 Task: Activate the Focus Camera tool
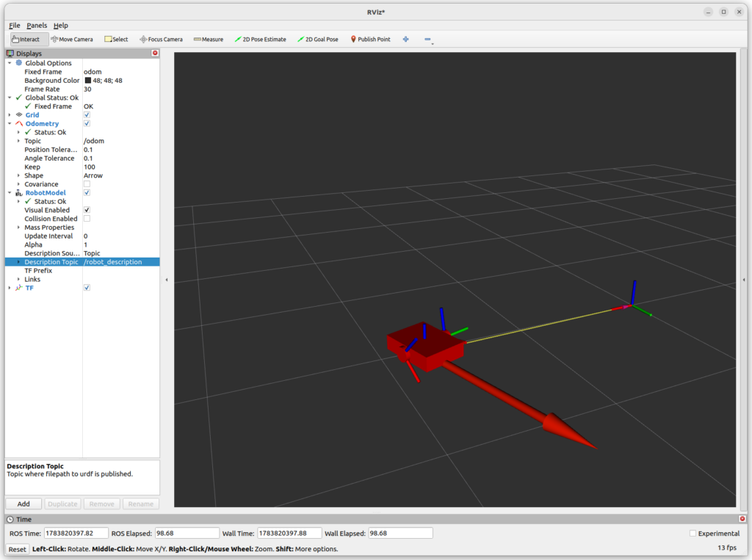coord(161,40)
